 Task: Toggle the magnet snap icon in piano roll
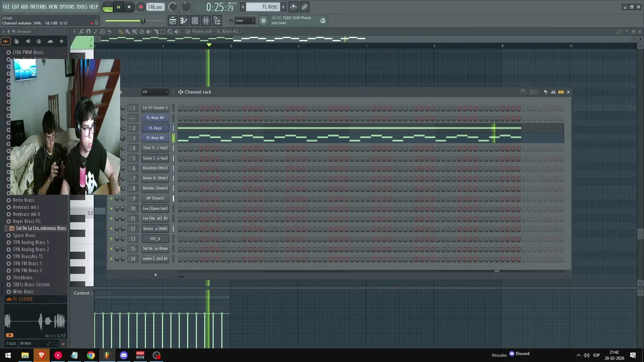point(89,32)
